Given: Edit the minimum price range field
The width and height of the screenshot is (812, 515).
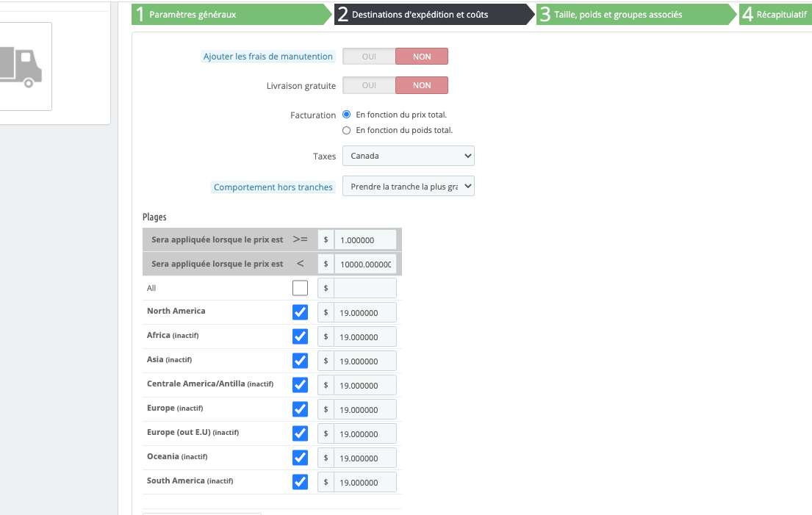Looking at the screenshot, I should click(364, 240).
